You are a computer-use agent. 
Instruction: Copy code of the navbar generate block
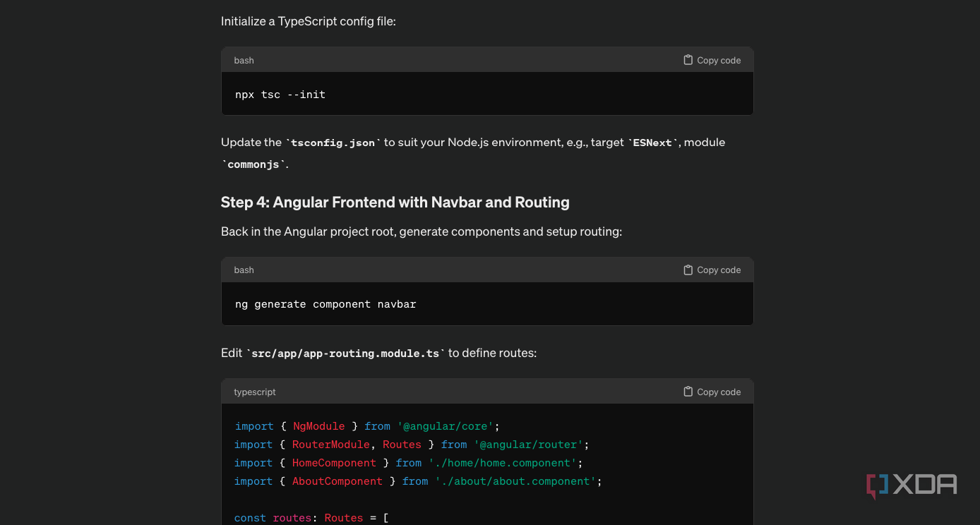[x=712, y=270]
